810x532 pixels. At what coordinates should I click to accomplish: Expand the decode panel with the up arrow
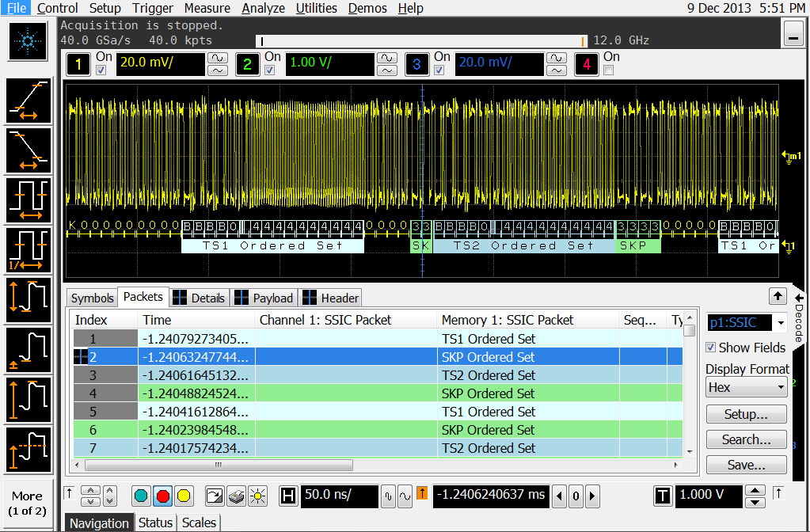(x=778, y=295)
